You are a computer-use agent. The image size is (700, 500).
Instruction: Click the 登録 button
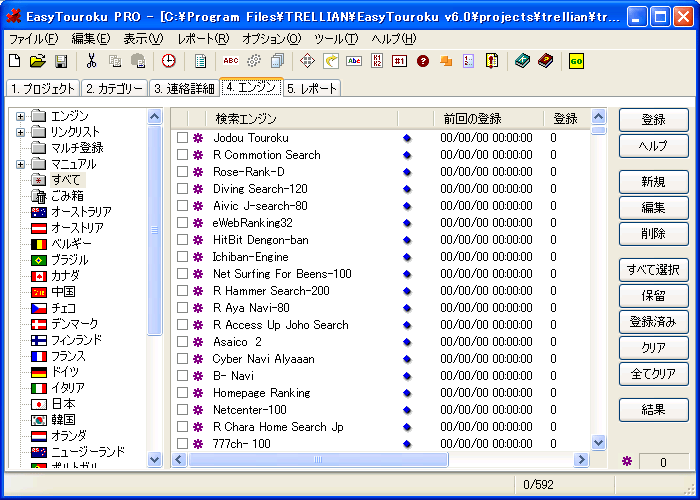[654, 120]
